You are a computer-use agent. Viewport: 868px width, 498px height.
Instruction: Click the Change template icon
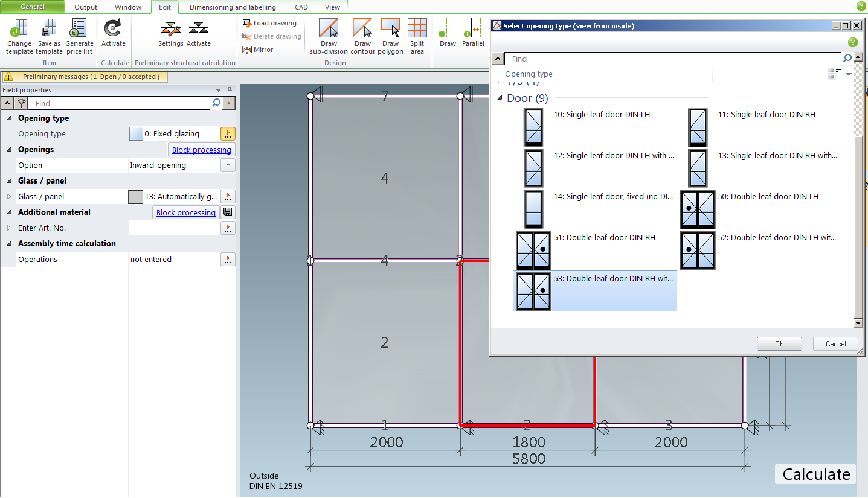click(19, 36)
